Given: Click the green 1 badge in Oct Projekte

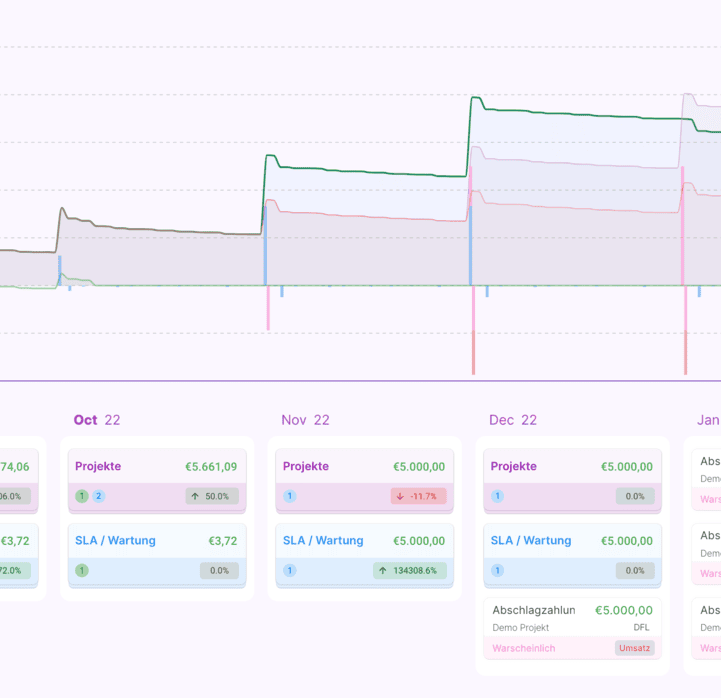Looking at the screenshot, I should (82, 496).
